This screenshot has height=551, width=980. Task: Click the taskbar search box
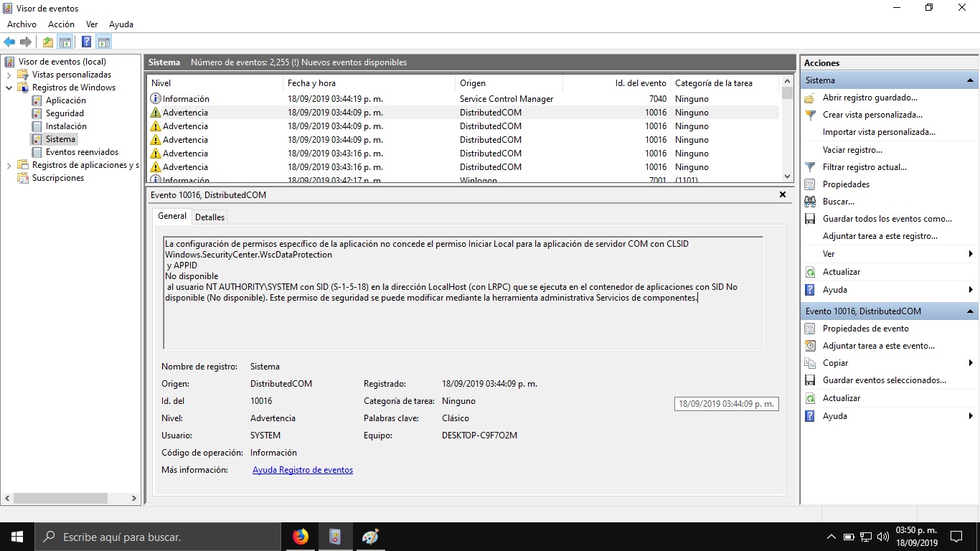tap(157, 537)
